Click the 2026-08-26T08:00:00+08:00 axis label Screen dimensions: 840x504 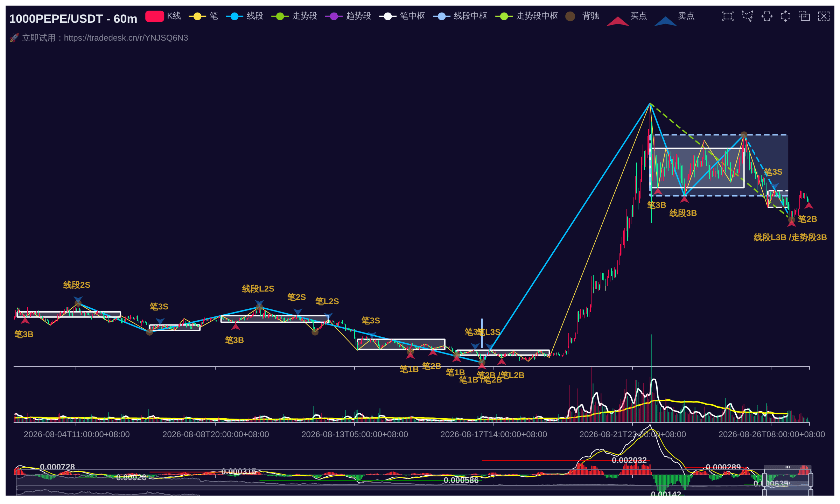tap(772, 434)
